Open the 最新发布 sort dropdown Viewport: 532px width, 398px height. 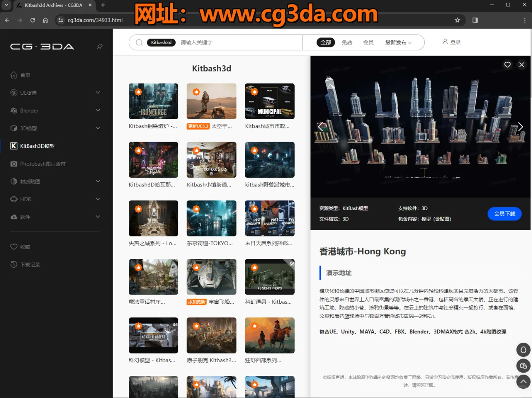(398, 42)
